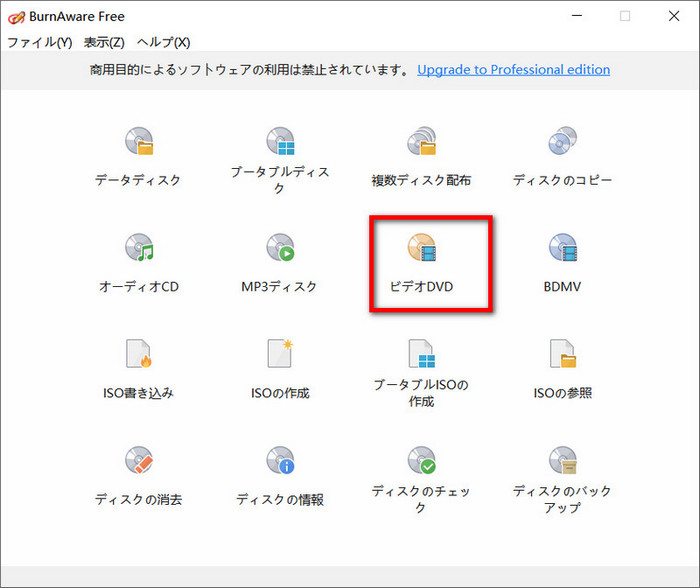Follow the Upgrade to Professional edition link

(x=513, y=70)
